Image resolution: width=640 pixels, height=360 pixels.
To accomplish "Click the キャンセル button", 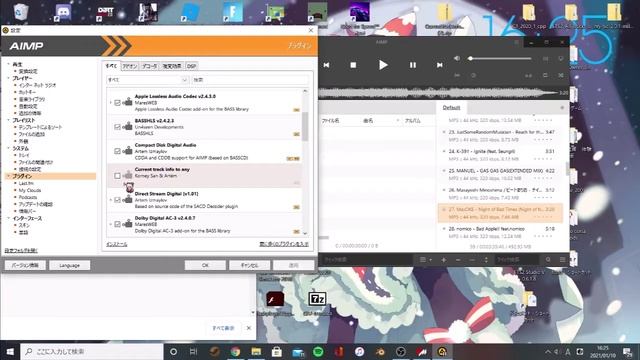I will pyautogui.click(x=249, y=265).
